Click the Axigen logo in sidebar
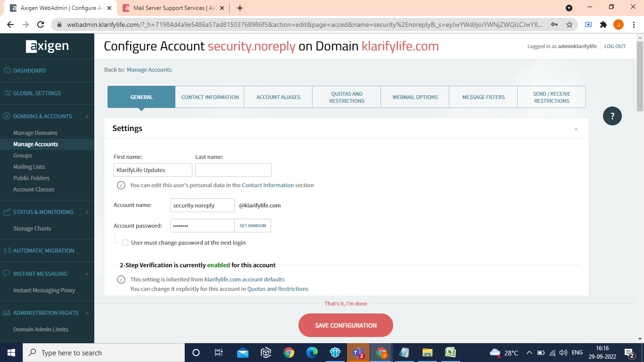This screenshot has width=644, height=362. coord(47,46)
